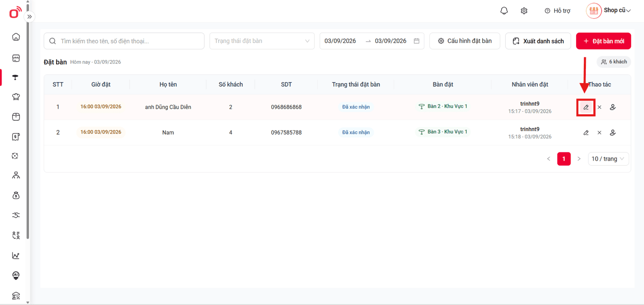Open the settings gear in top bar
Viewport: 644px width, 305px height.
coord(524,11)
